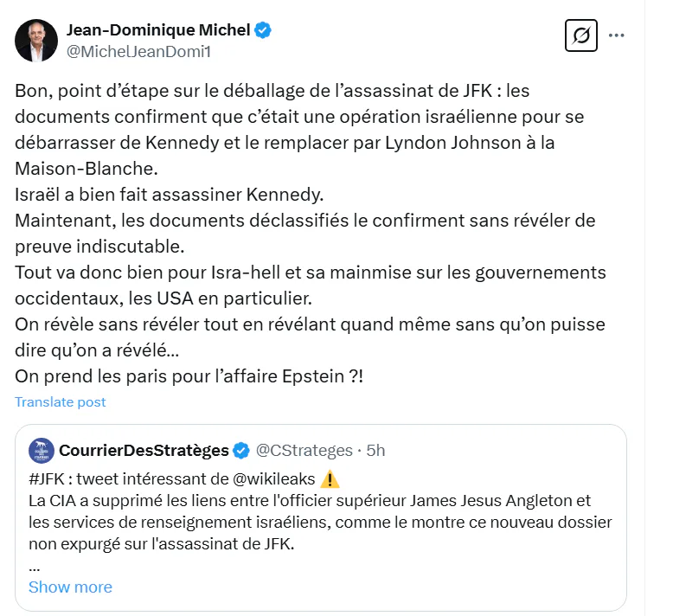Viewport: 673px width, 616px height.
Task: Open the @MichelJeanDomi1 handle
Action: point(138,52)
